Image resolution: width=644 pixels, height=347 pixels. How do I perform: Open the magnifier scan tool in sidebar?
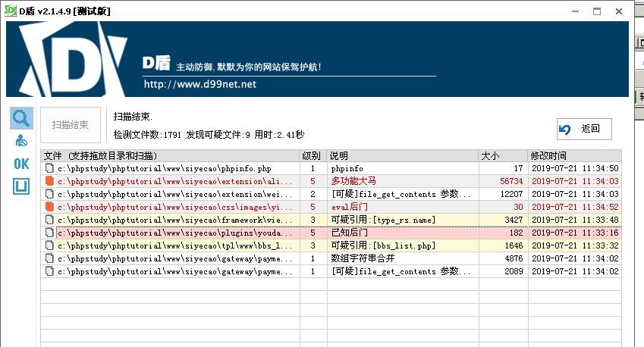coord(21,118)
